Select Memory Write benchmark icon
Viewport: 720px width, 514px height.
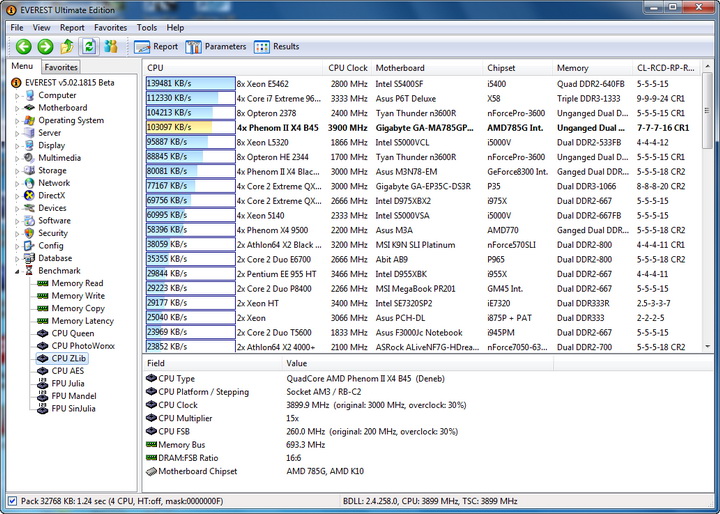click(x=43, y=296)
